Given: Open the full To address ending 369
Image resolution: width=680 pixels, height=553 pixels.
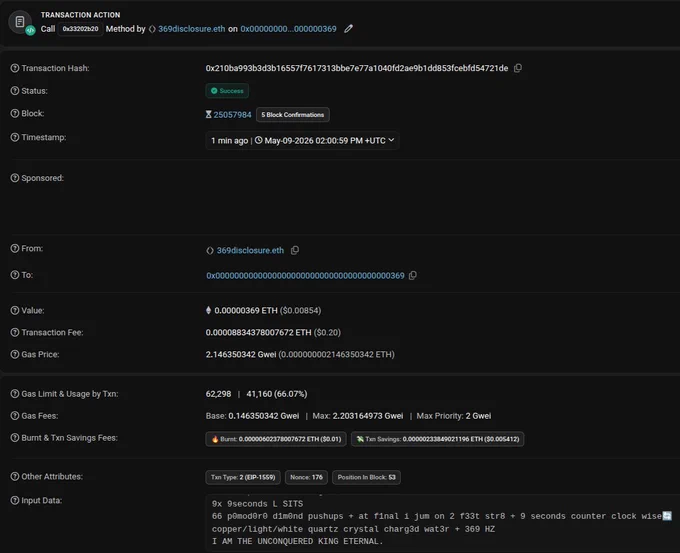Looking at the screenshot, I should [305, 275].
